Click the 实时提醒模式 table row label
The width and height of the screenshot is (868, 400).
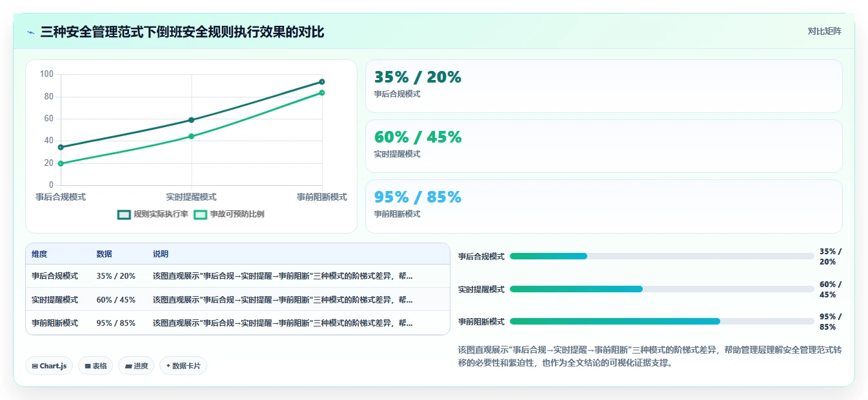[x=55, y=300]
